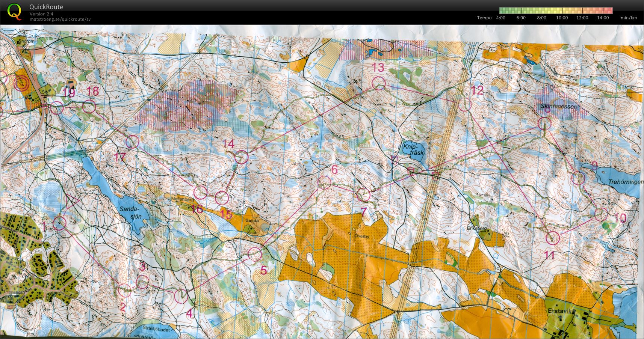
Task: Click the yellow middle of tempo color scale
Action: click(x=556, y=10)
